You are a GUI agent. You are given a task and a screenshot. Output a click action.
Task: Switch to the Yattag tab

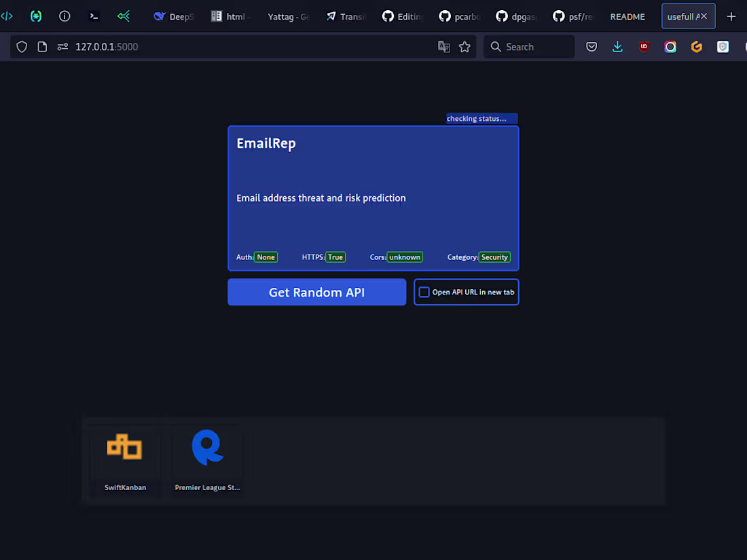(288, 16)
